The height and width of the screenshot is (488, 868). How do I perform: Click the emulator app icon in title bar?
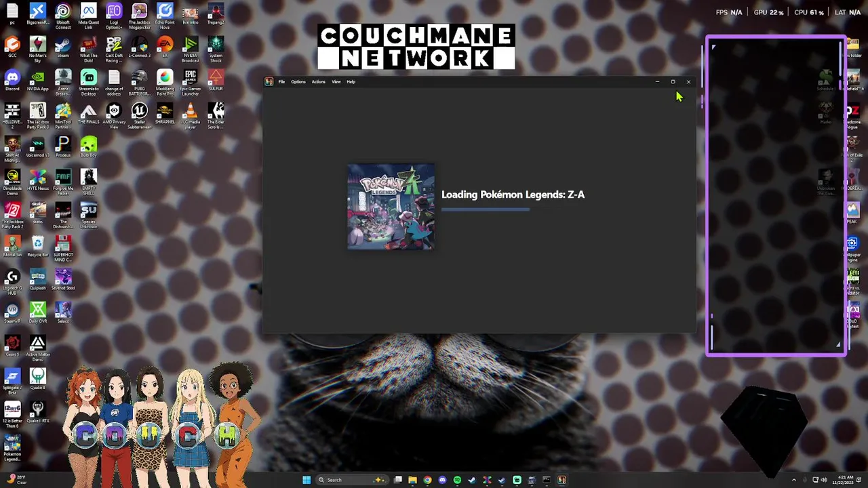[269, 82]
